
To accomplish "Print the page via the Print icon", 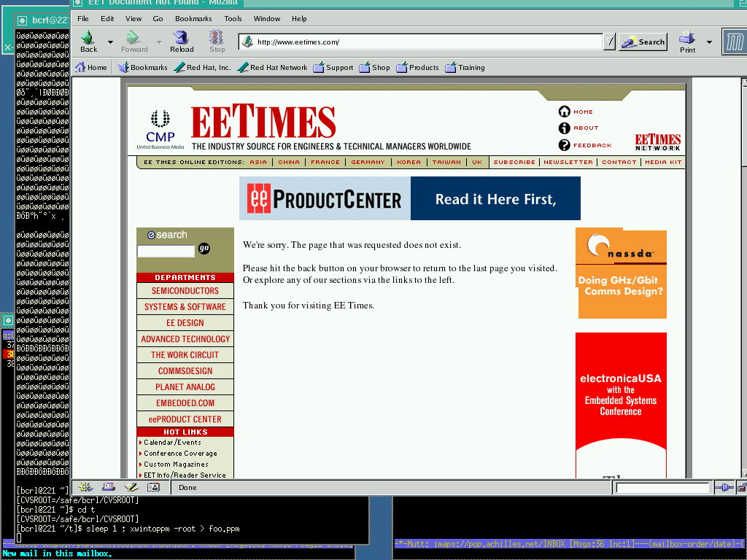I will [687, 38].
